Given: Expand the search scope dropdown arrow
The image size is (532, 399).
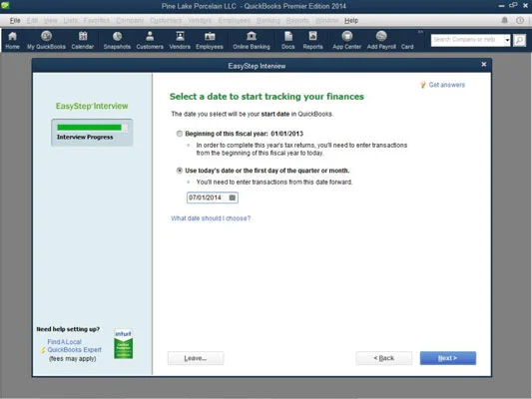Looking at the screenshot, I should 507,40.
